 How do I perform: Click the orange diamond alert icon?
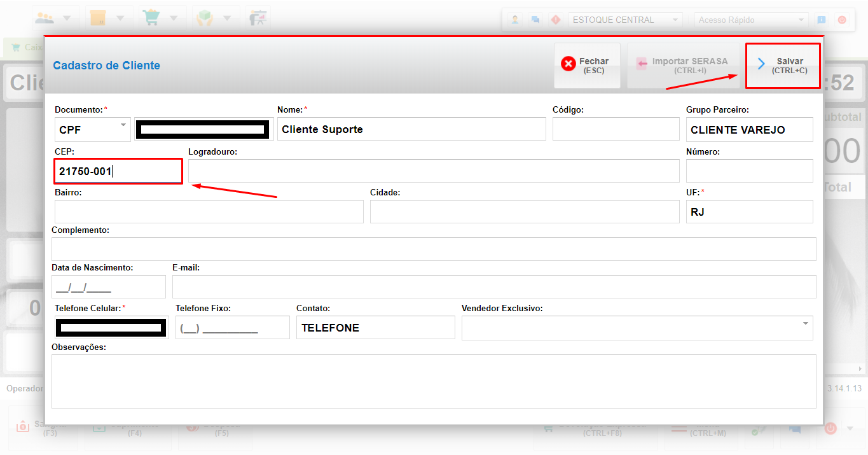[x=555, y=20]
